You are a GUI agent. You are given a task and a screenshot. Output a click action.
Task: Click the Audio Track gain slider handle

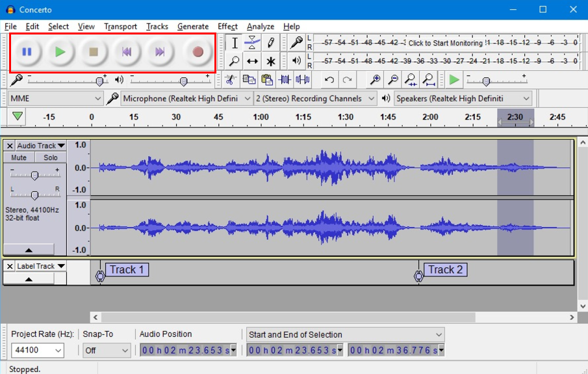click(34, 176)
